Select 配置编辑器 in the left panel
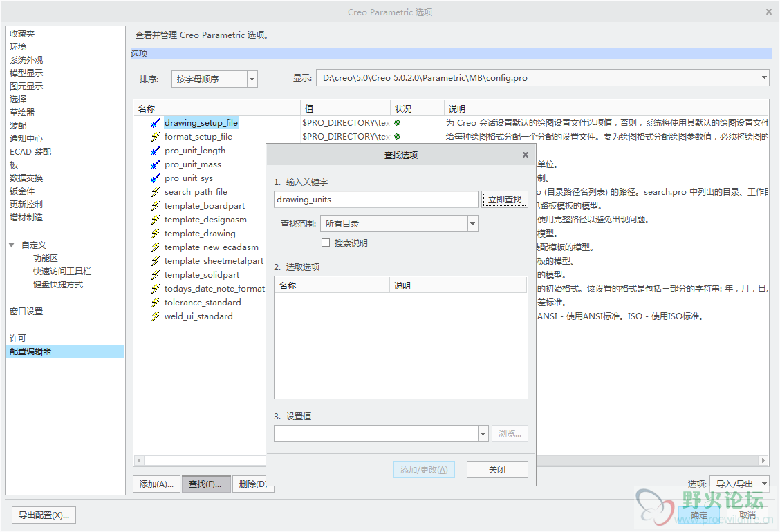The image size is (780, 532). click(65, 352)
